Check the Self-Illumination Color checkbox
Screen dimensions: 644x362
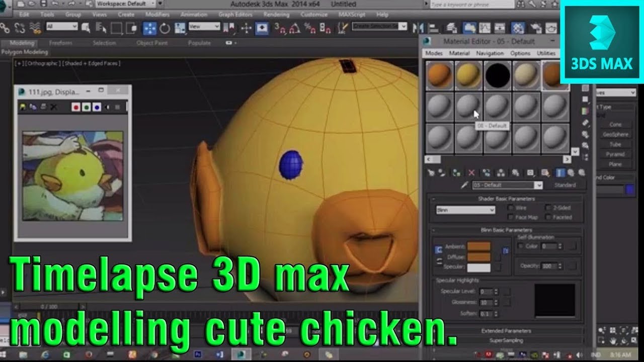521,246
